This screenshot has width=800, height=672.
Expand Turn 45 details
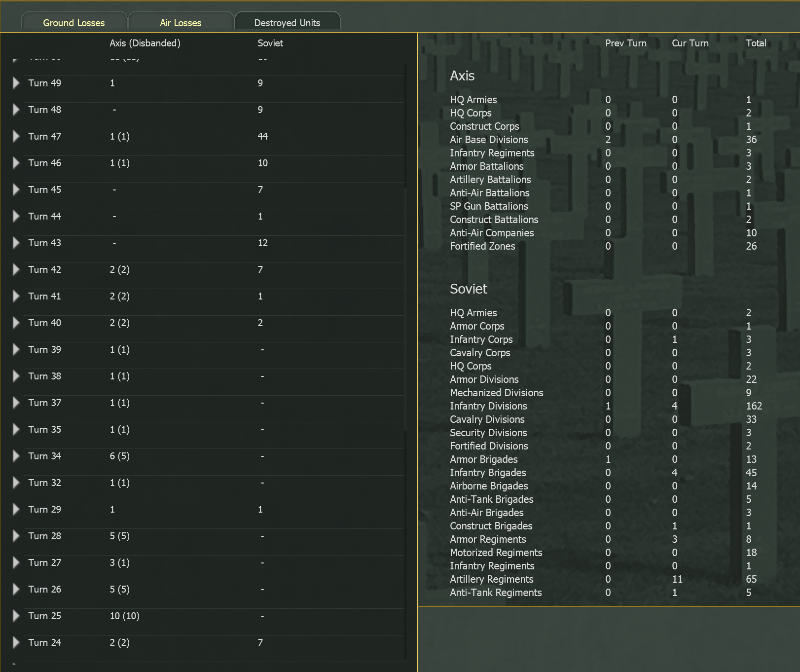coord(16,189)
